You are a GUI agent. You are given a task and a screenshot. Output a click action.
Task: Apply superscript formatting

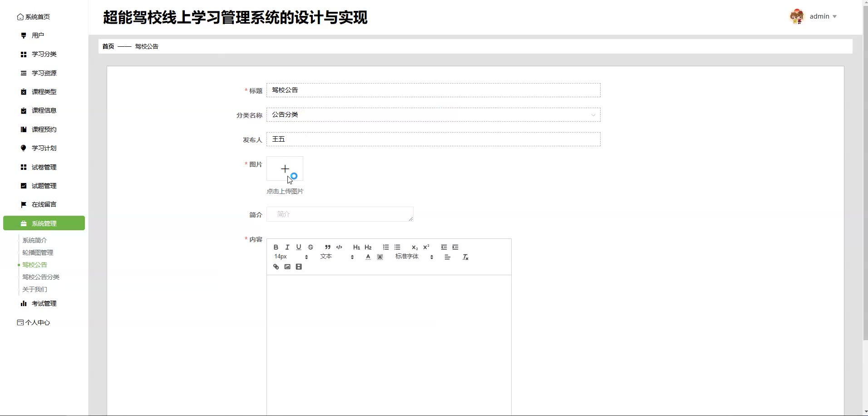(x=426, y=247)
